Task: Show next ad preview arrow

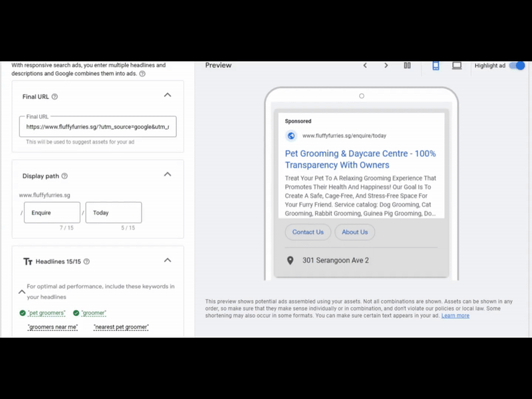Action: [386, 65]
